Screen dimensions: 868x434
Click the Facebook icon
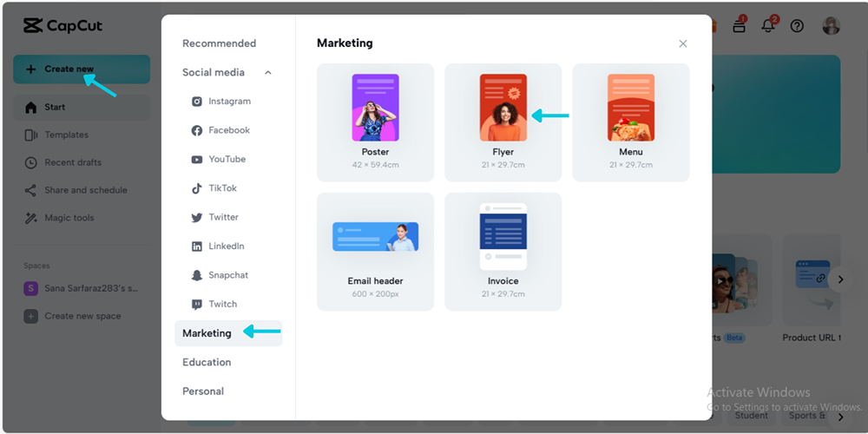197,131
